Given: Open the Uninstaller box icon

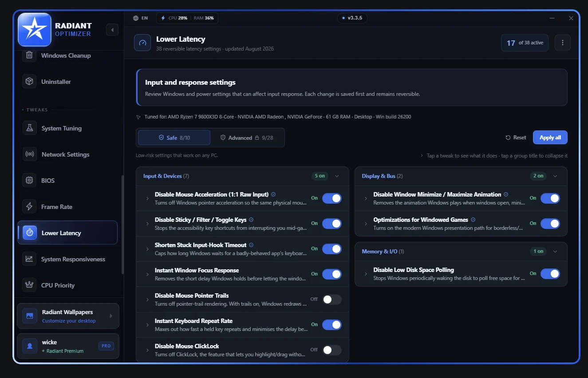Looking at the screenshot, I should (29, 82).
